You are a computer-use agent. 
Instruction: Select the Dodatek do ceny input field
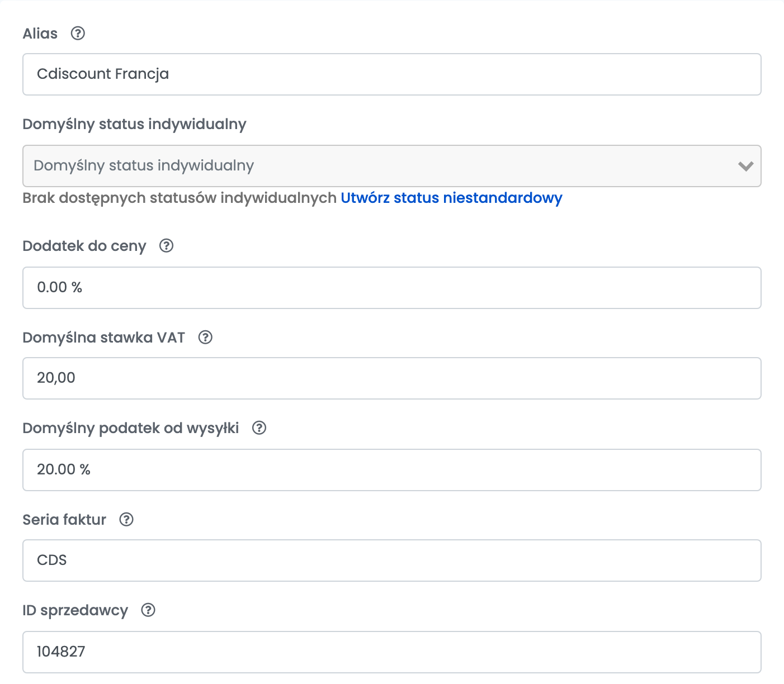coord(392,288)
